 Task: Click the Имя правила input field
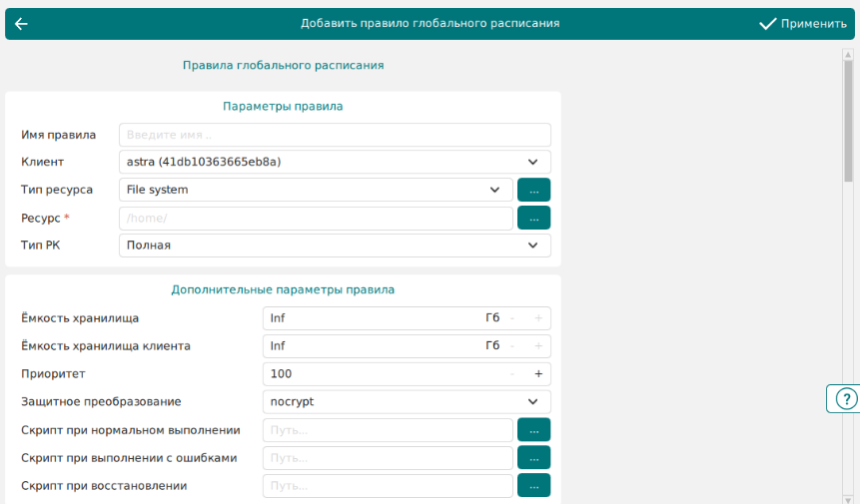335,135
